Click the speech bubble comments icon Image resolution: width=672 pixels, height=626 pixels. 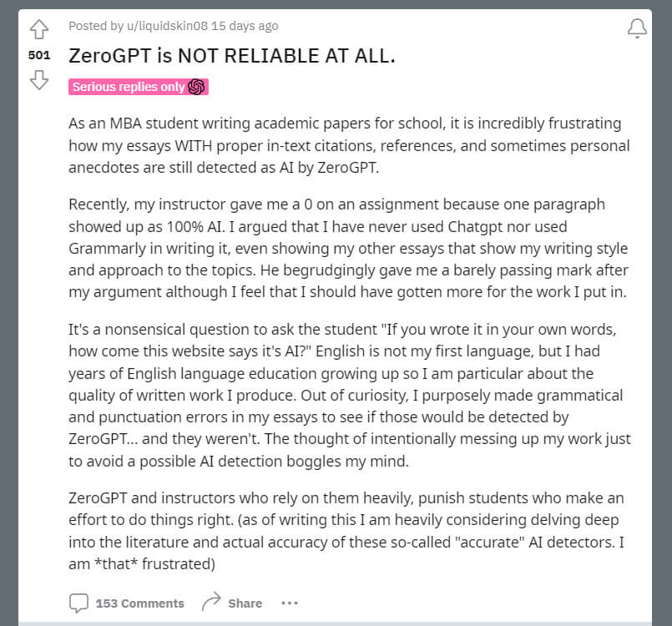pos(79,603)
